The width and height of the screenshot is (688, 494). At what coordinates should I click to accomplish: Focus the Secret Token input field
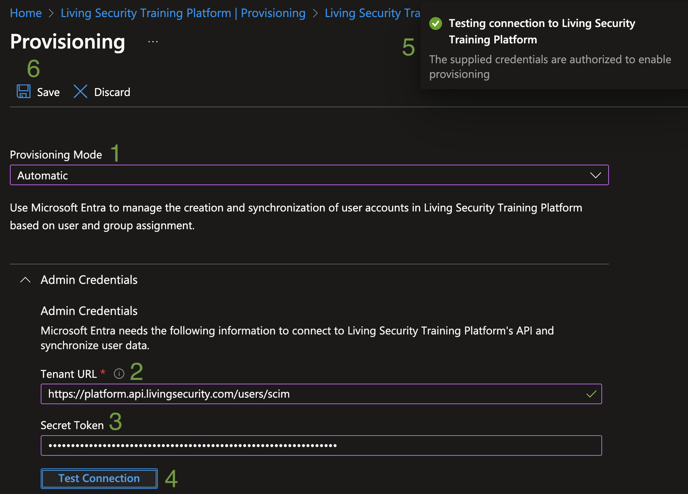(321, 446)
